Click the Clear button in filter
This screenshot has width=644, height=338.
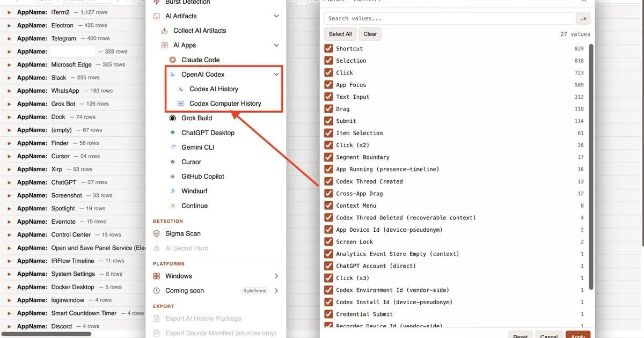point(370,34)
